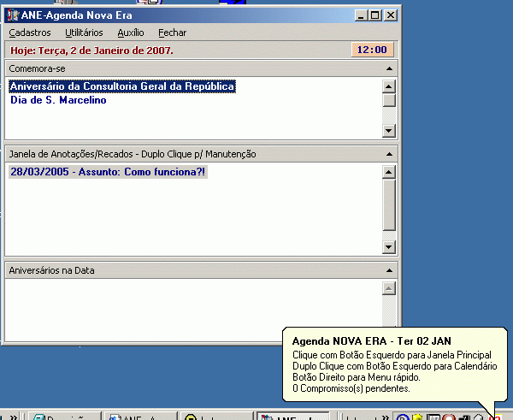Open the Cadastros menu
The image size is (513, 420).
[x=30, y=33]
